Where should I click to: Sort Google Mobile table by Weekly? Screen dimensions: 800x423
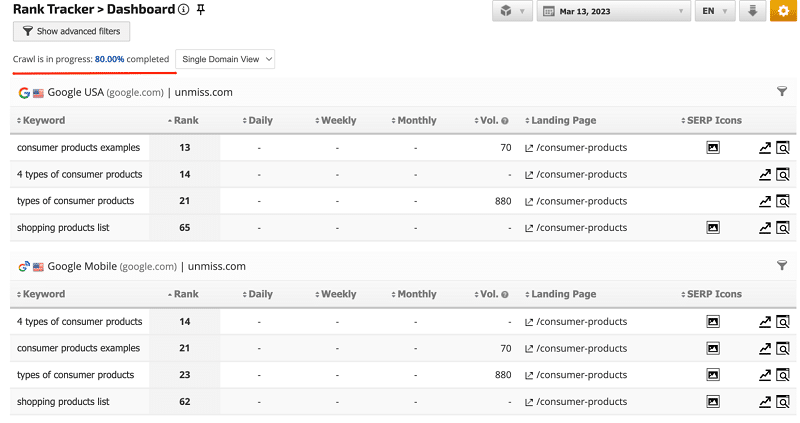336,294
